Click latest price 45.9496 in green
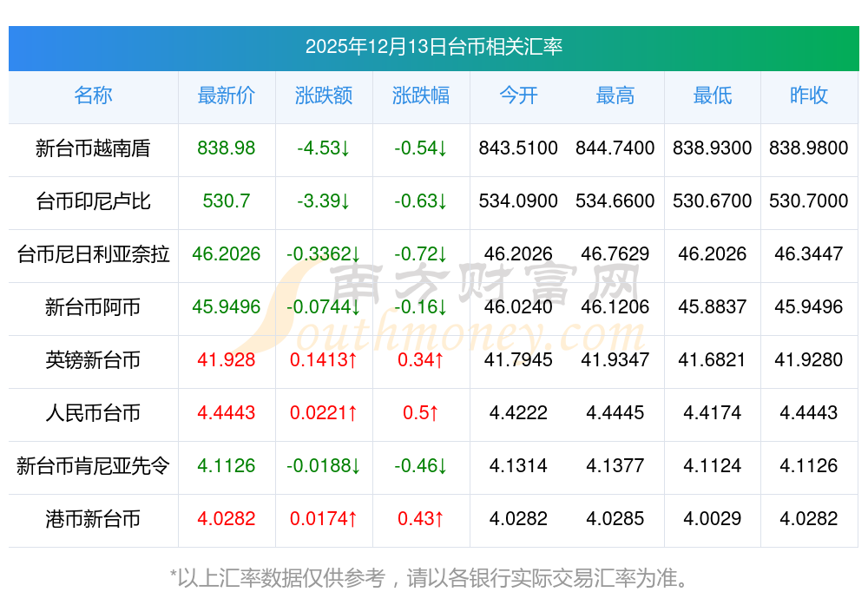Screen dimensions: 868x605 [x=227, y=306]
